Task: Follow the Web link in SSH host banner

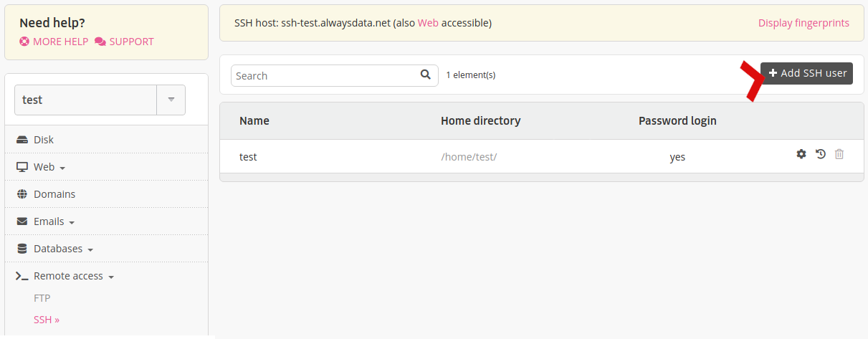Action: [x=428, y=23]
